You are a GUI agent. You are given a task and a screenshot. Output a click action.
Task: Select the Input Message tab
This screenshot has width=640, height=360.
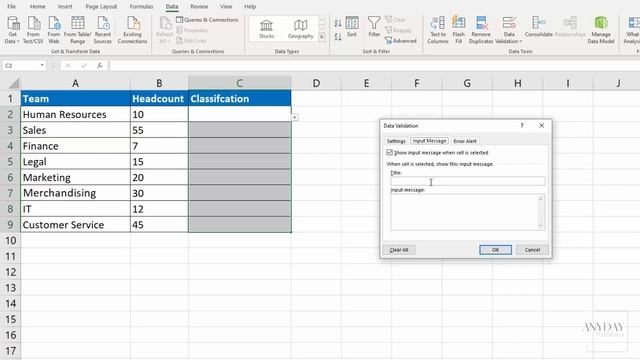click(429, 140)
